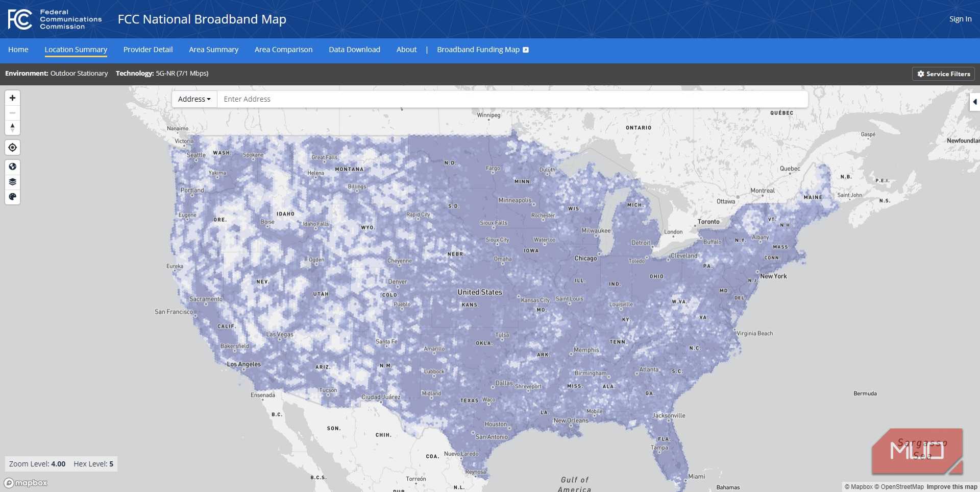Click the Dallas map label
Screen dimensions: 980x492
[504, 383]
